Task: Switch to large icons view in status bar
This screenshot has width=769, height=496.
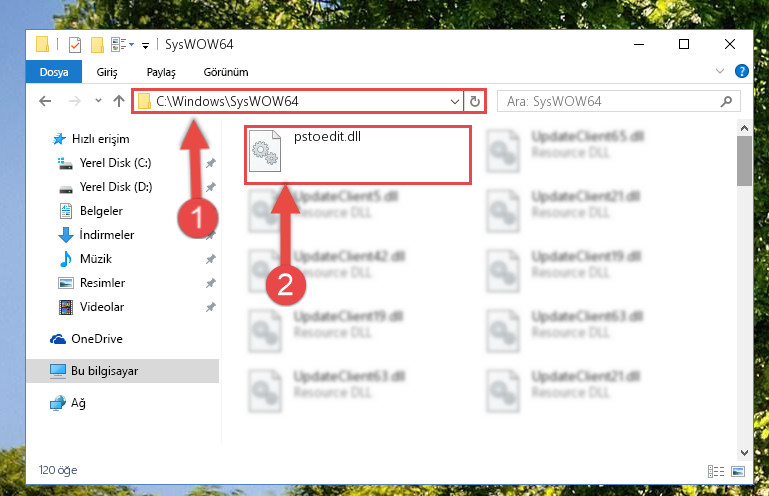Action: [x=738, y=471]
